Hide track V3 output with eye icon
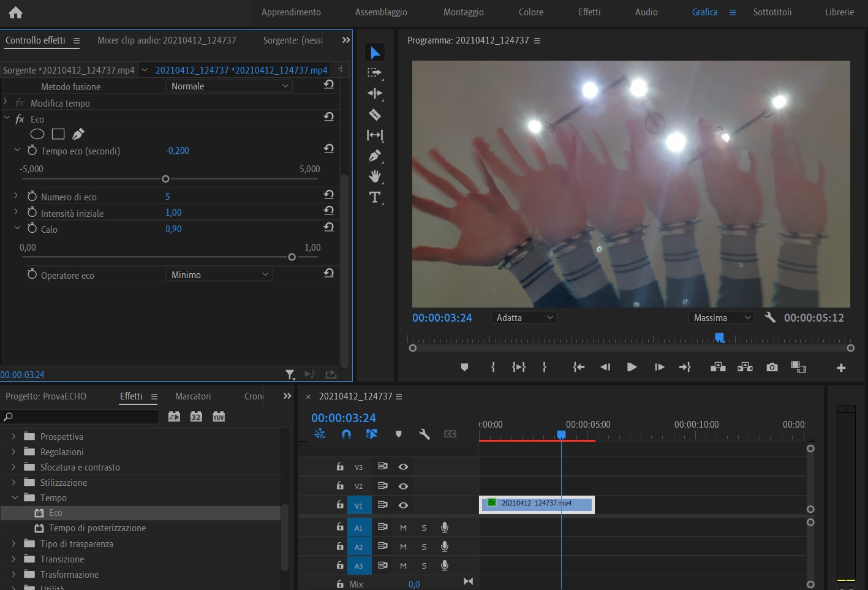Image resolution: width=868 pixels, height=590 pixels. click(403, 466)
